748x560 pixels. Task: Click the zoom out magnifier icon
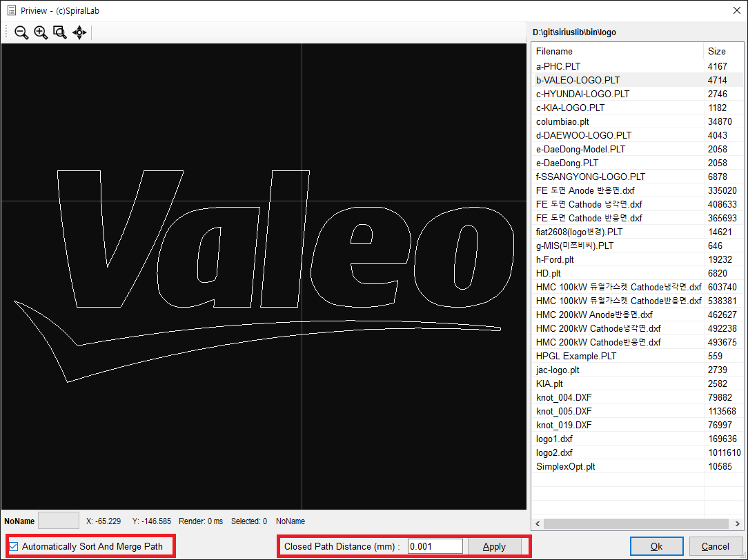coord(21,32)
